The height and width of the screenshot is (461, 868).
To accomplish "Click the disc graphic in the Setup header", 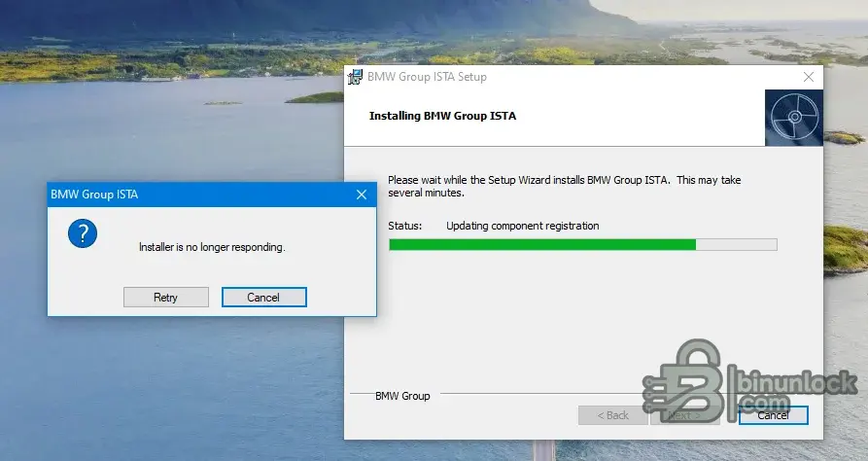I will (794, 118).
